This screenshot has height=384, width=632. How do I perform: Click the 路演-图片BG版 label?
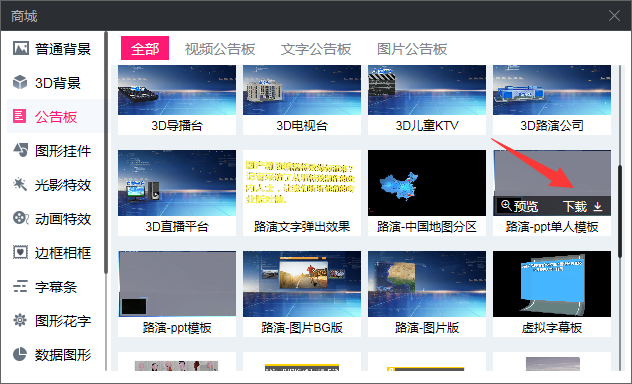click(x=302, y=328)
